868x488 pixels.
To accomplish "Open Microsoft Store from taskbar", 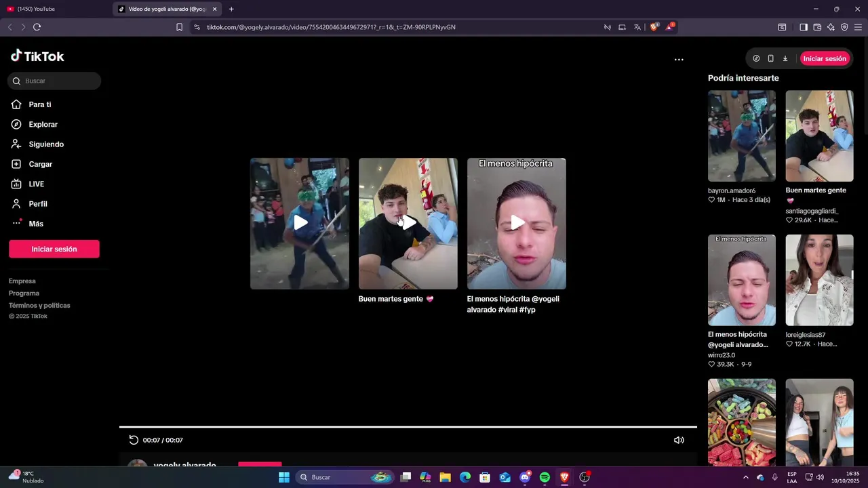I will pyautogui.click(x=485, y=477).
